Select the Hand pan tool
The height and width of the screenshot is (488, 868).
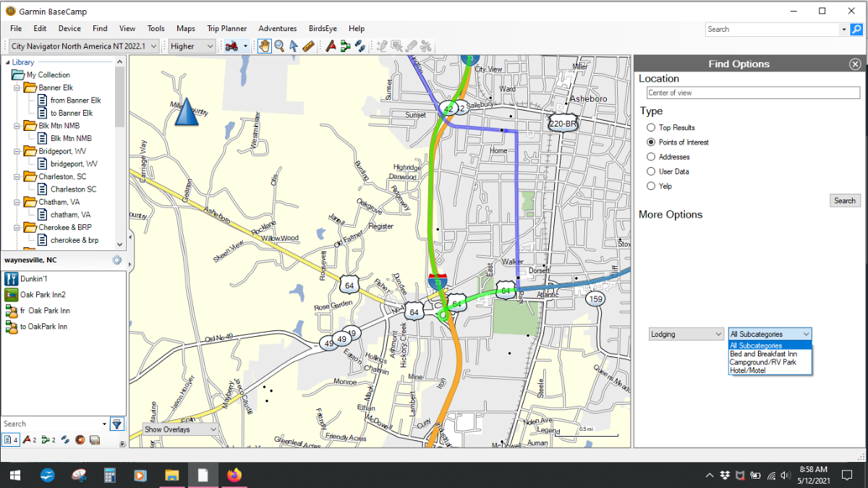[x=265, y=46]
